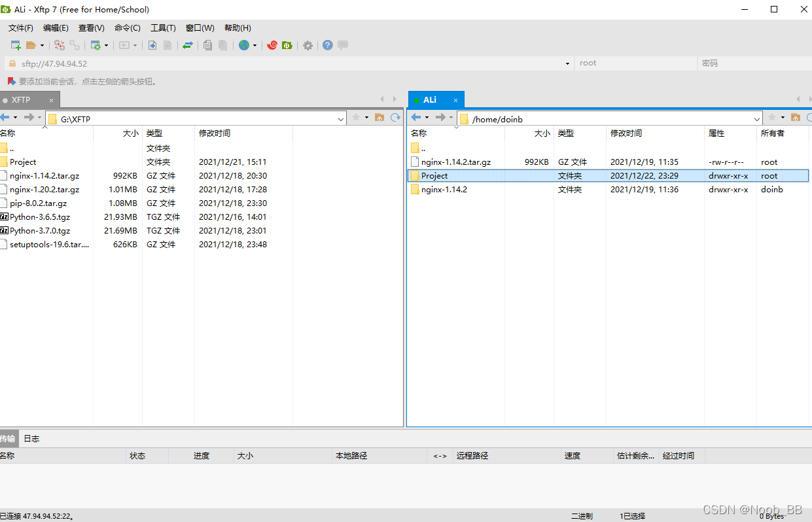Screen dimensions: 812x522
Task: Switch to the 日志 log tab
Action: click(x=31, y=439)
